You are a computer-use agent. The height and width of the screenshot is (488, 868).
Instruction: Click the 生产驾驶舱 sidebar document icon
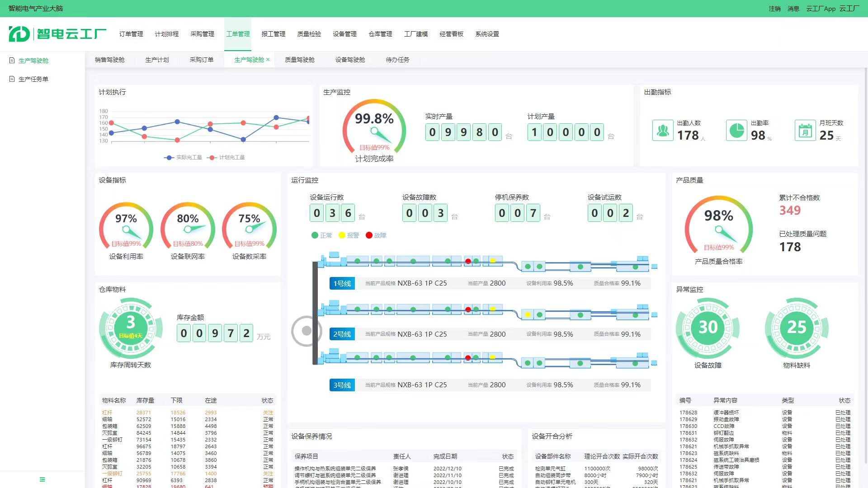pos(12,61)
